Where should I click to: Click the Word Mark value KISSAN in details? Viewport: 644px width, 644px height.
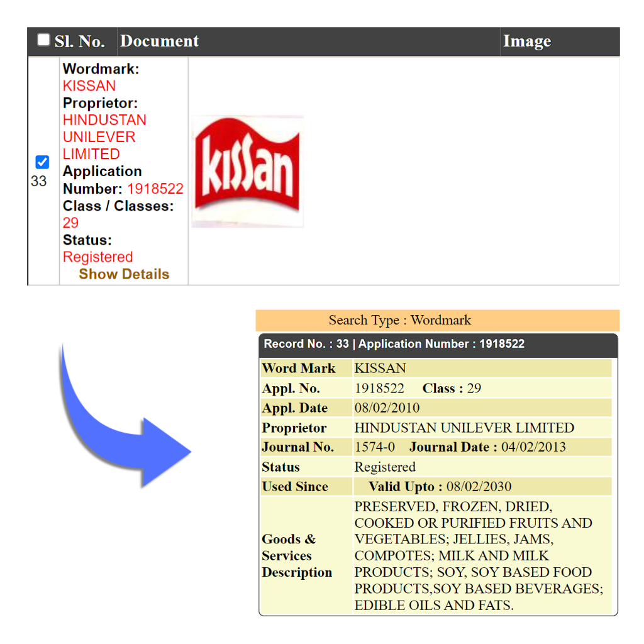[x=380, y=369]
